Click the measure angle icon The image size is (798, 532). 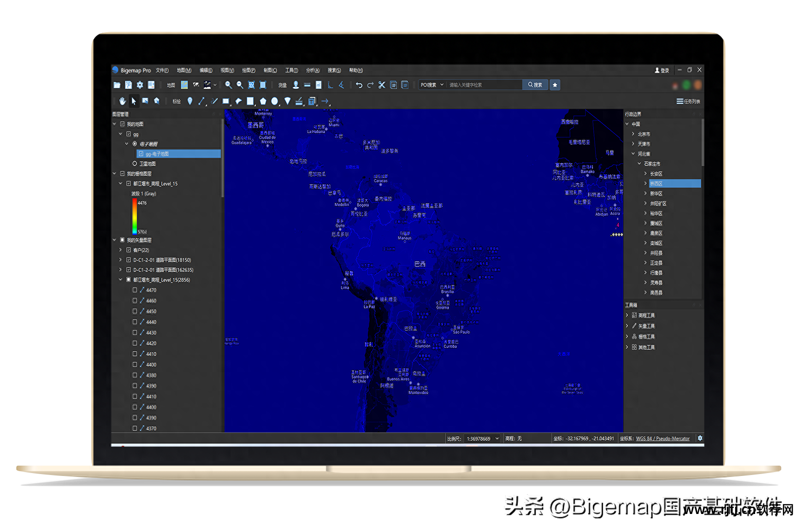pos(342,85)
